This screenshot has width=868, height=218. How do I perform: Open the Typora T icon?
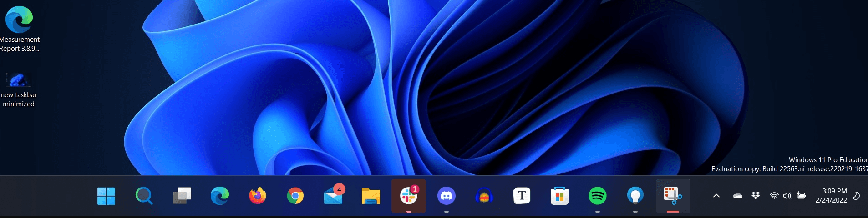click(x=522, y=196)
